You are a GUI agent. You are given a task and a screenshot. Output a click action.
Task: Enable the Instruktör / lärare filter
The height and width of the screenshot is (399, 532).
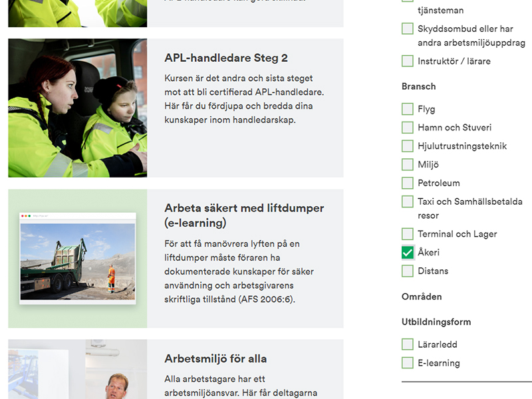406,61
